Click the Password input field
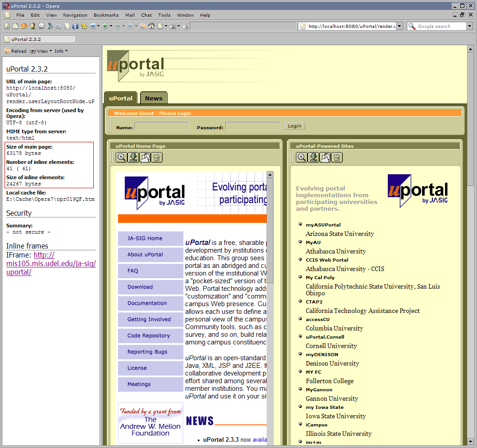 click(253, 126)
